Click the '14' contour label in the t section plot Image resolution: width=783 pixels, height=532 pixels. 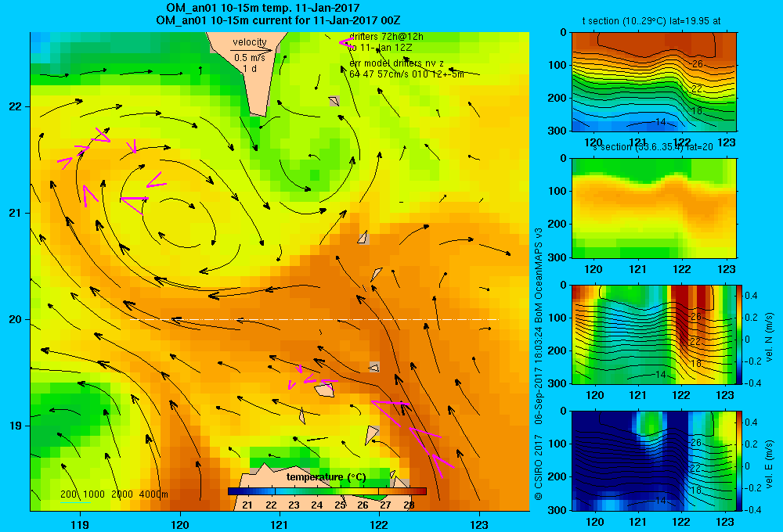(x=660, y=122)
